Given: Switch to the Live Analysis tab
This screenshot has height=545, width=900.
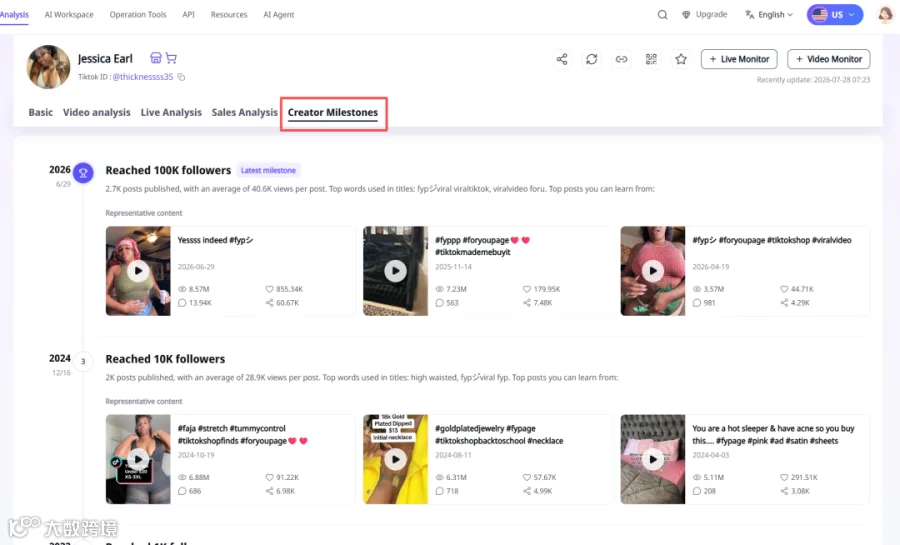Looking at the screenshot, I should [x=171, y=112].
